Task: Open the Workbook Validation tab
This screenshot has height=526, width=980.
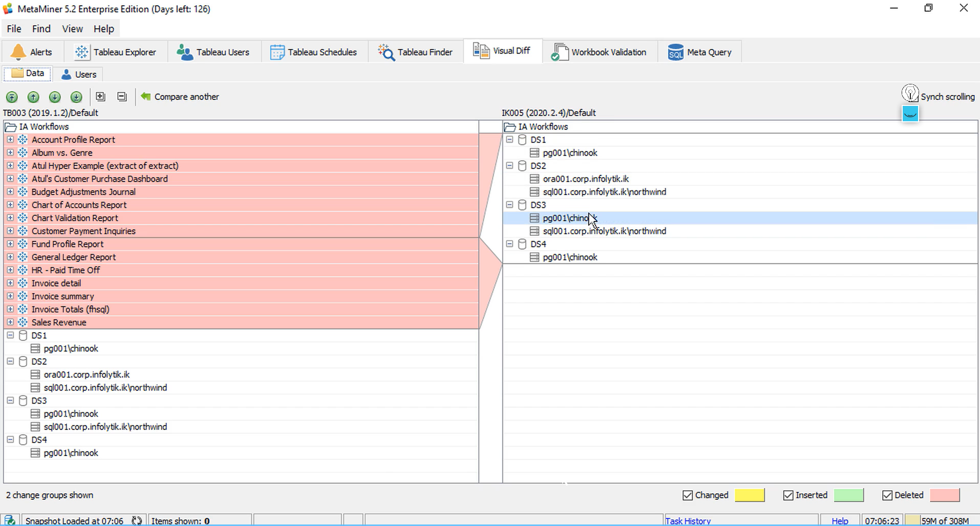Action: click(x=600, y=52)
